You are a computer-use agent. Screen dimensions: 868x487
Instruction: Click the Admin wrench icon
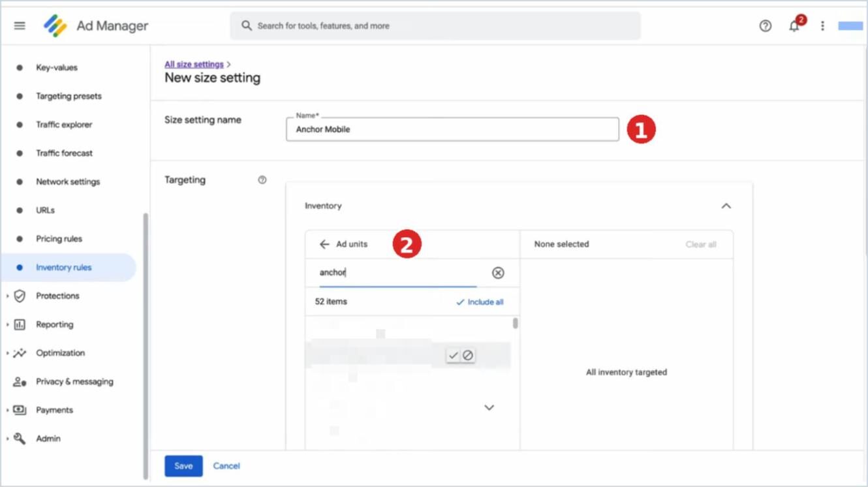tap(20, 439)
